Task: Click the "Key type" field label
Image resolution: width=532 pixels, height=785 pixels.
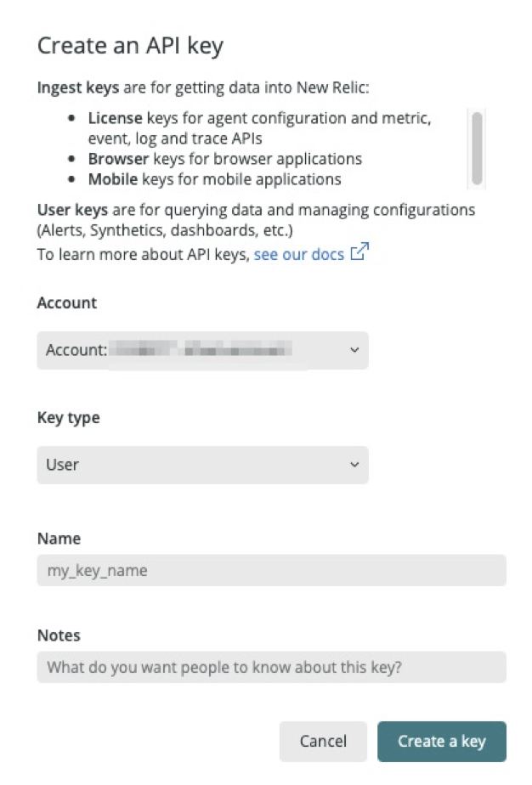Action: click(x=68, y=417)
